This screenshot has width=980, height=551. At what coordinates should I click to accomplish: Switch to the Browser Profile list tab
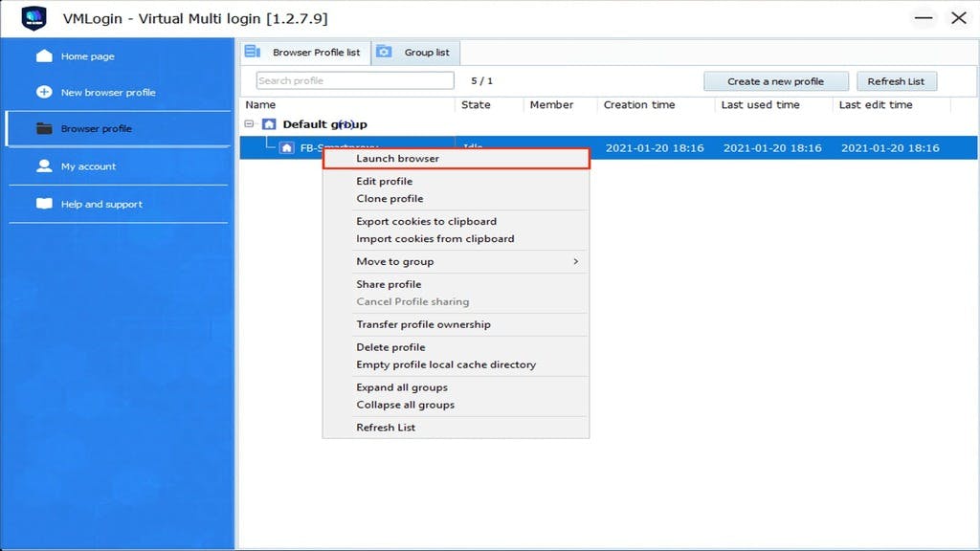click(305, 53)
